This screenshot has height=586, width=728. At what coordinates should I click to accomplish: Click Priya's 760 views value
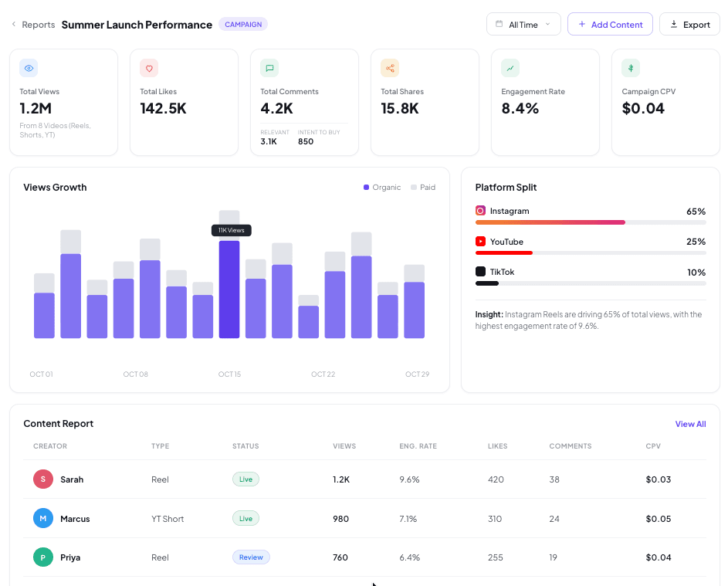[x=340, y=557]
